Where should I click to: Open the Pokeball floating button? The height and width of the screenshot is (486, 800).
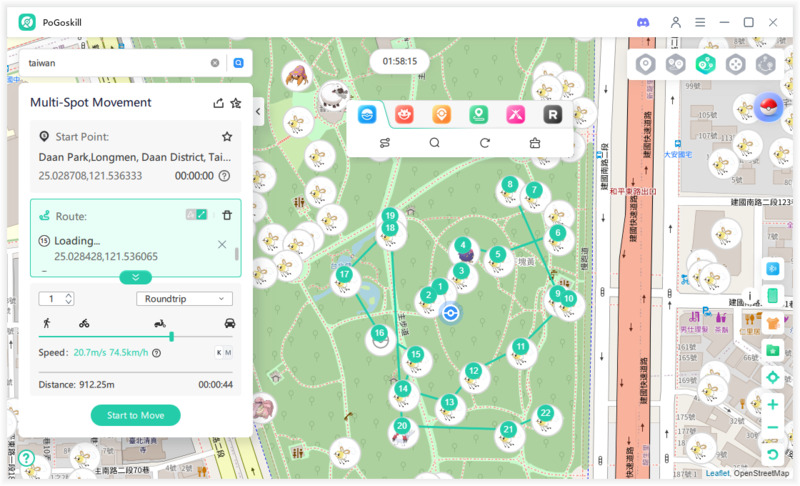tap(768, 107)
